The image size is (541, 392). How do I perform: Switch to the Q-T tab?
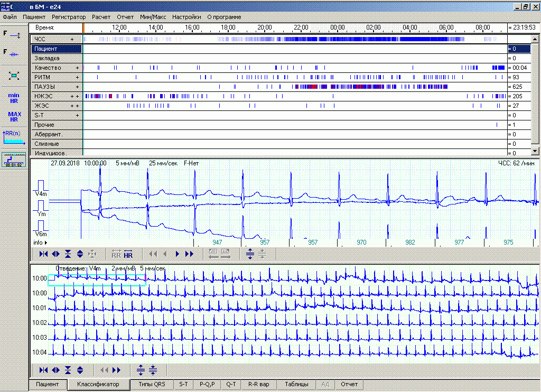pos(231,385)
